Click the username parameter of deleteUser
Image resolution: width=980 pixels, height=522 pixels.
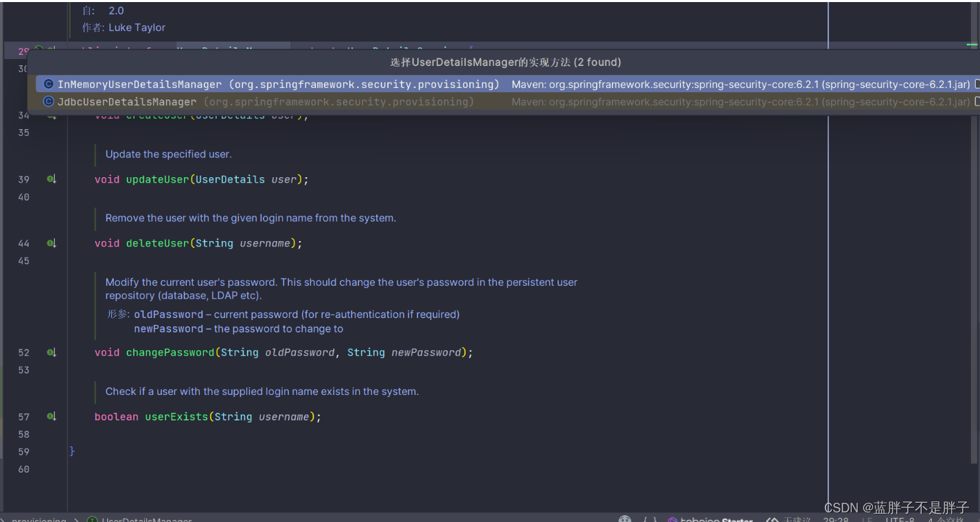point(265,243)
